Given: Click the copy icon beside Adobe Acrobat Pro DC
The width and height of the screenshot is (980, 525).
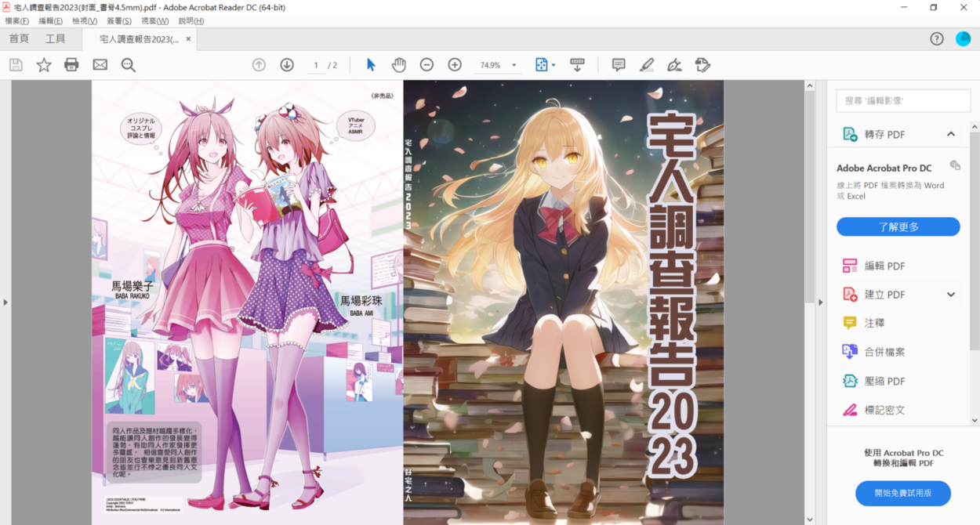Looking at the screenshot, I should 954,165.
